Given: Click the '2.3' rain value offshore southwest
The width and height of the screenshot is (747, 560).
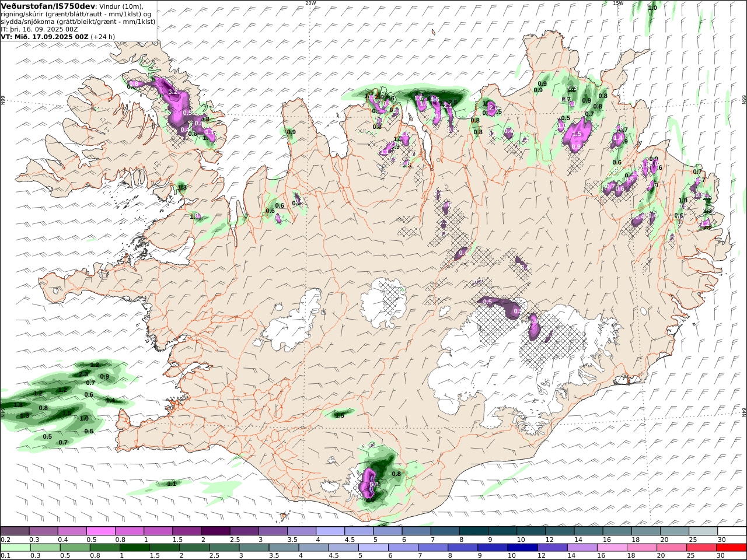Looking at the screenshot, I should (83, 374).
